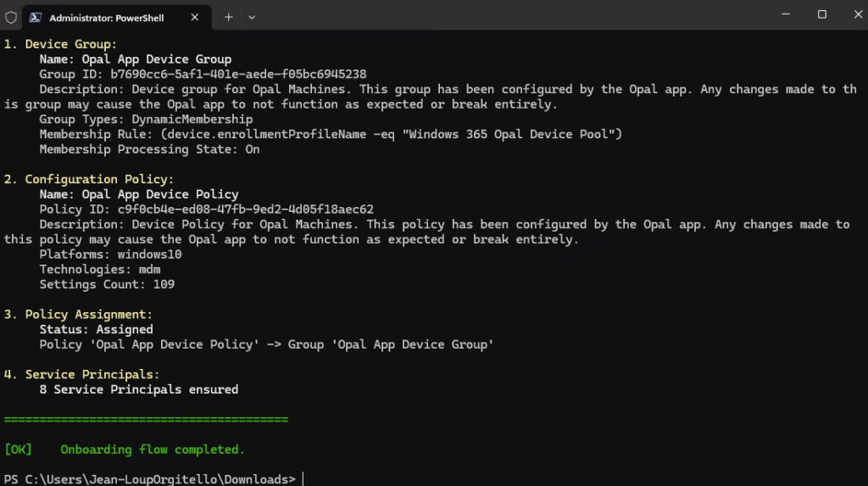Click the administrator shield icon in title bar
868x486 pixels.
(11, 17)
